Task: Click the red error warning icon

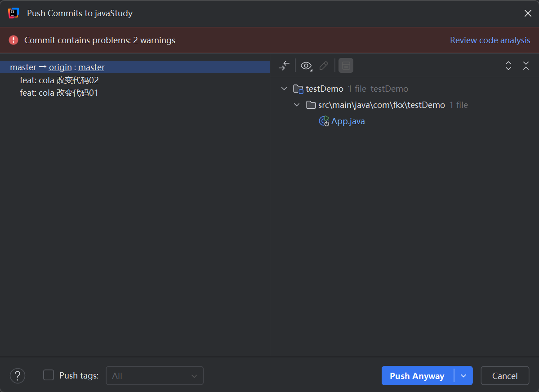Action: click(x=13, y=40)
